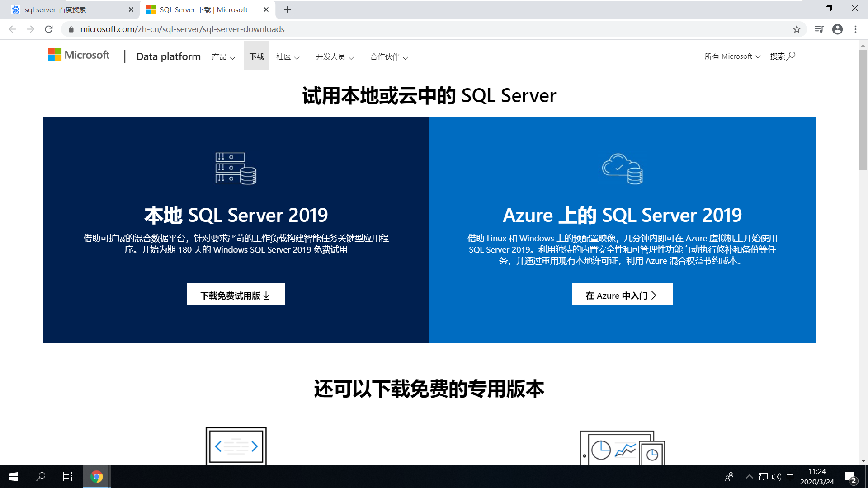Expand the 合作伙伴 dropdown
Viewport: 868px width, 488px height.
tap(388, 56)
